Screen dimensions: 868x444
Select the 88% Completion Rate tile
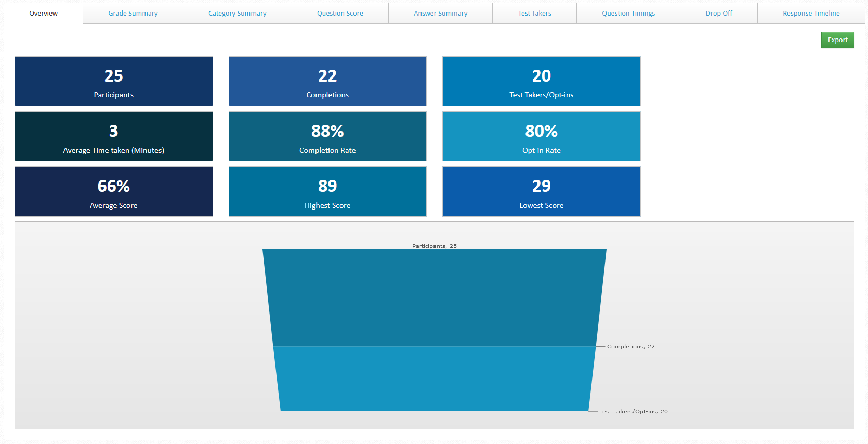(327, 136)
